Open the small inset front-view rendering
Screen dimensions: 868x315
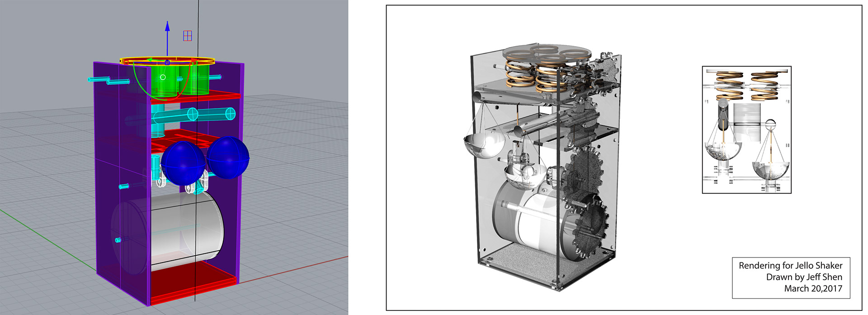click(747, 130)
